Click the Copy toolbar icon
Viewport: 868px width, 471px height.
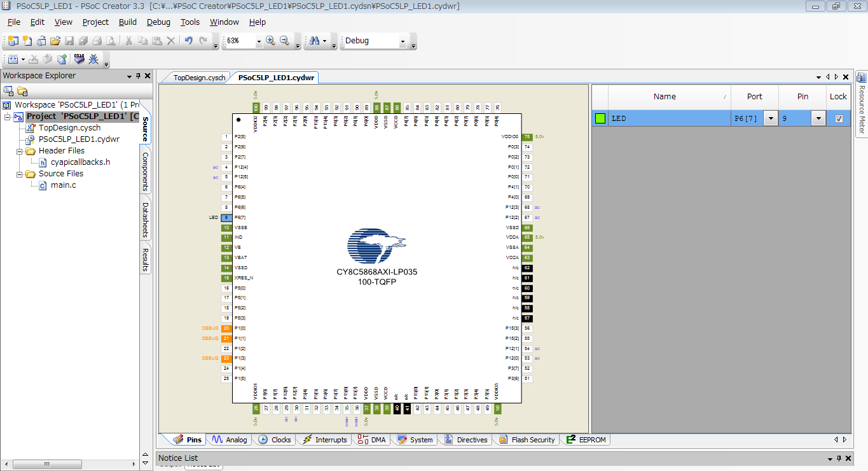pos(142,41)
